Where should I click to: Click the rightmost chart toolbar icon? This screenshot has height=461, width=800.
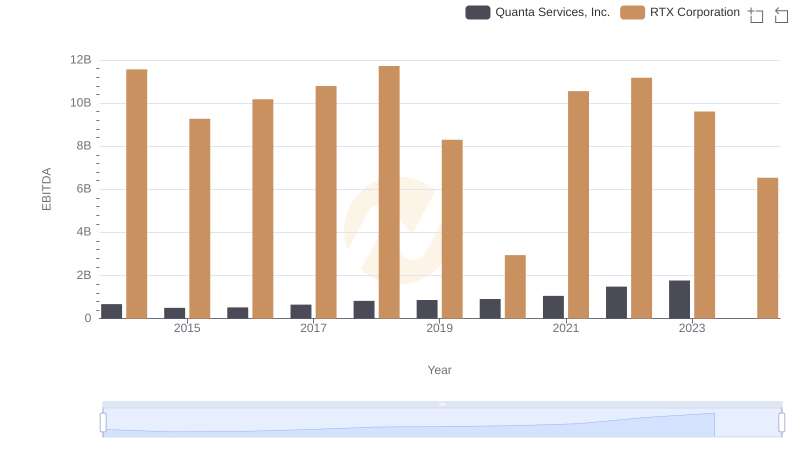point(781,14)
